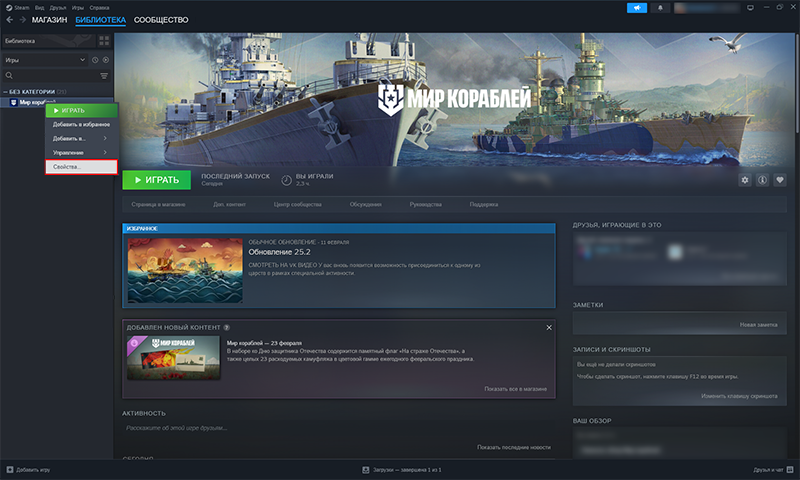Open the Игры menu in menu bar
800x480 pixels.
click(78, 8)
